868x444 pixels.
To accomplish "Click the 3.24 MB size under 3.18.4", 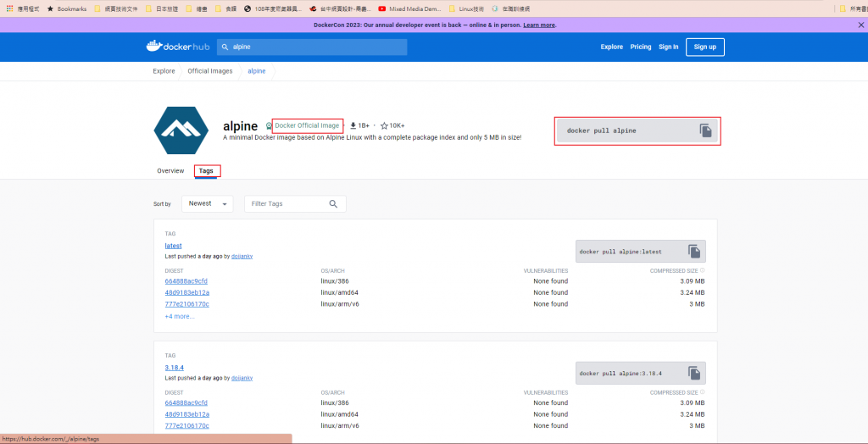I will tap(692, 414).
